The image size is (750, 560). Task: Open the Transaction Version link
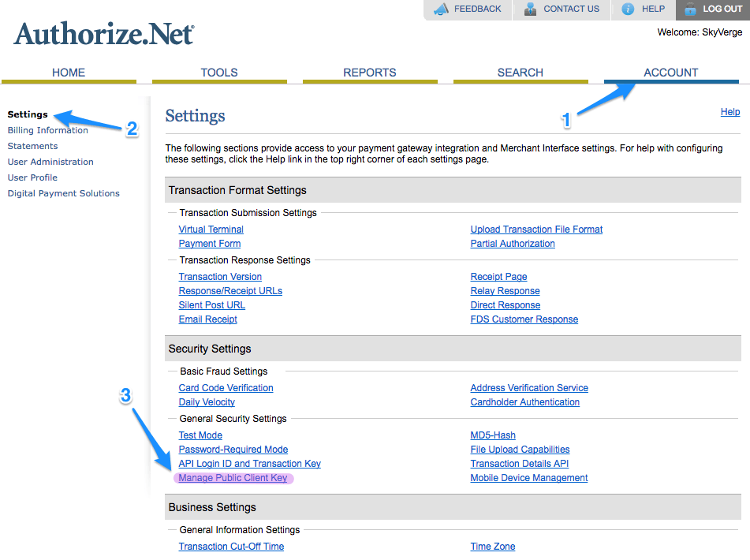[220, 277]
